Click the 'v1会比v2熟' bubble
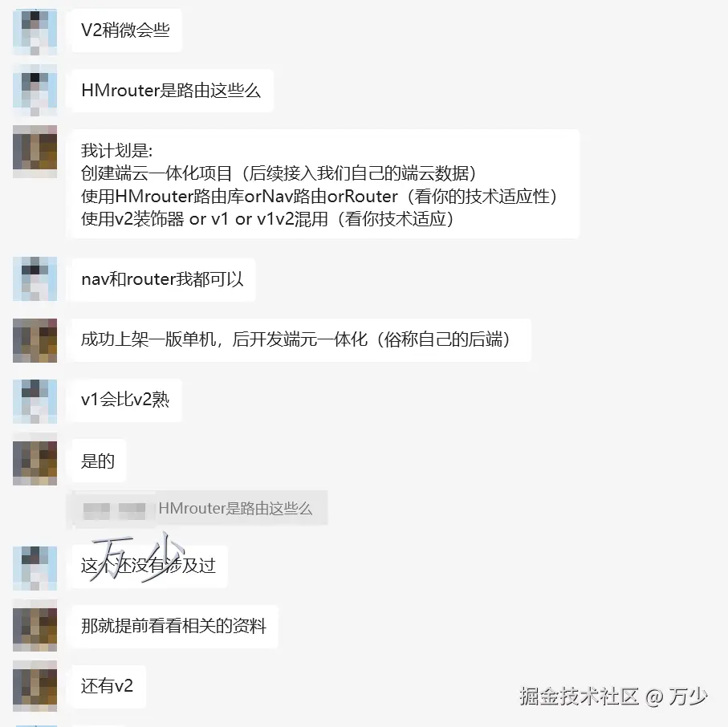728x727 pixels. tap(126, 400)
